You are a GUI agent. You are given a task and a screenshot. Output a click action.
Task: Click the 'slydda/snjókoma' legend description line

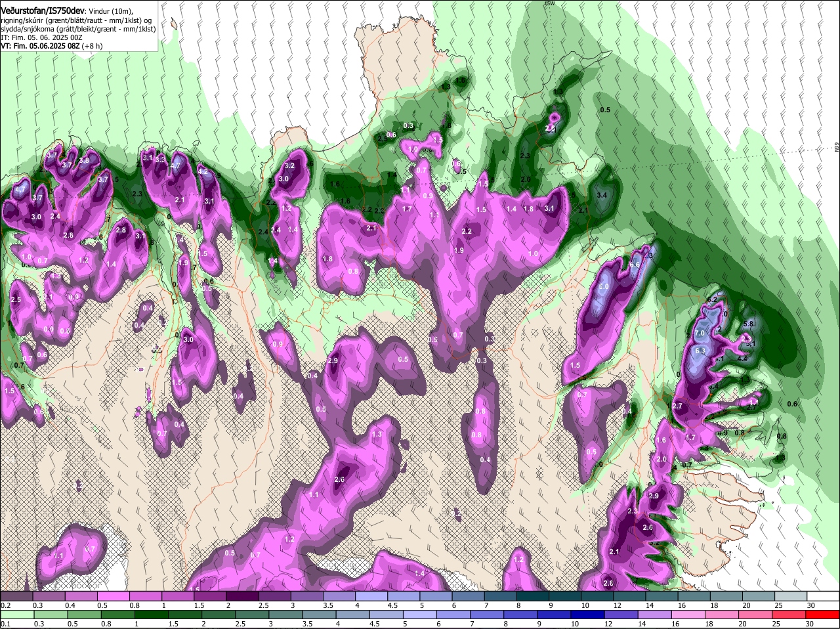click(x=78, y=29)
